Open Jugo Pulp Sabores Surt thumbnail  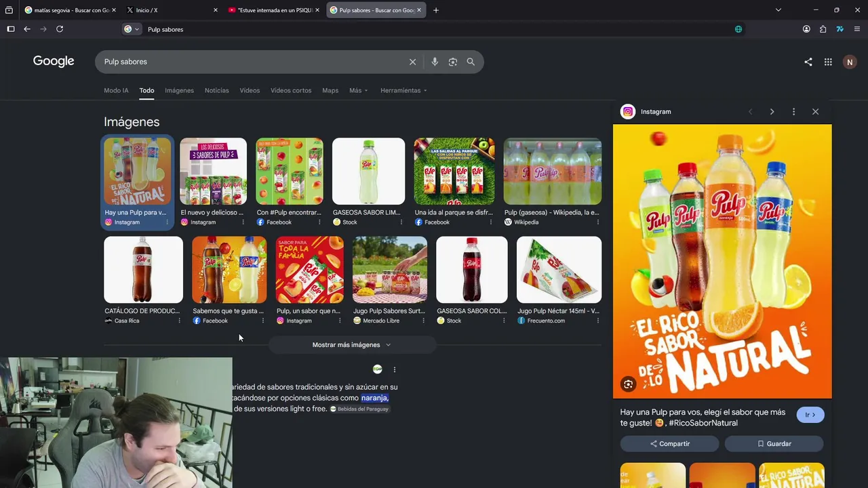click(390, 270)
